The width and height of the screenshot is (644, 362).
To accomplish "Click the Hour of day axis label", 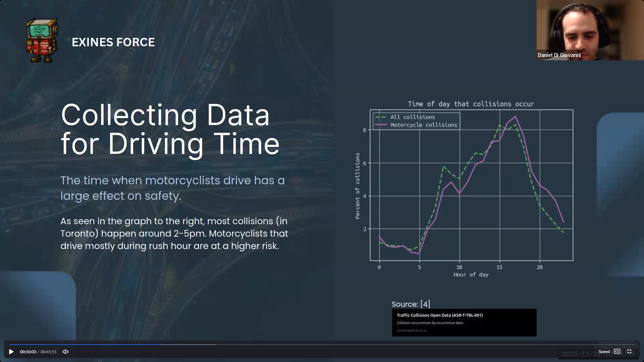I will tap(471, 275).
